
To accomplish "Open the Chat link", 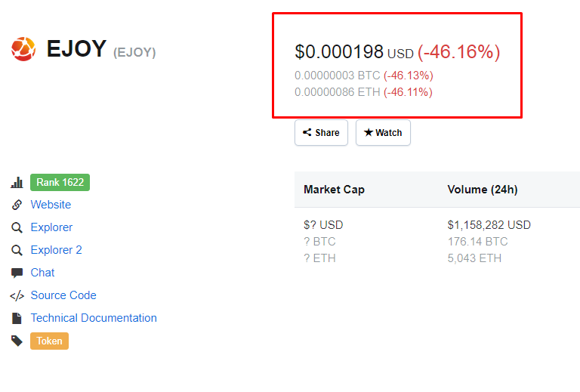I will coord(42,273).
